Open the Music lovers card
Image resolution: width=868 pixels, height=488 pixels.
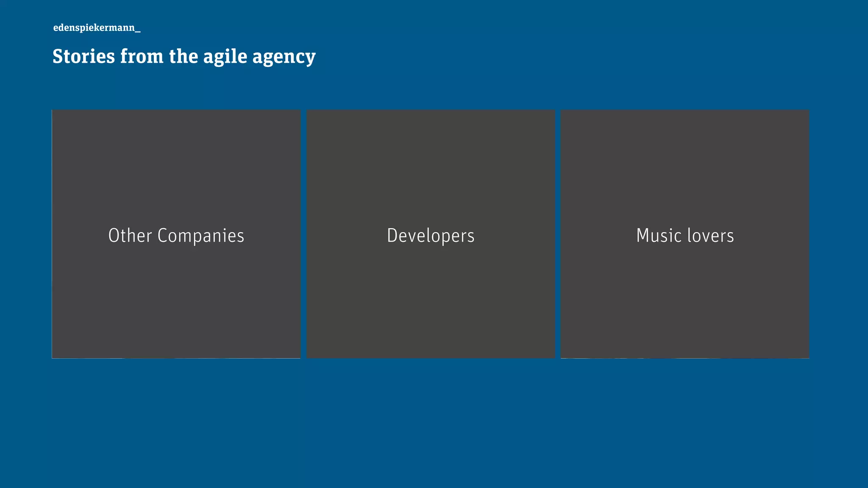coord(685,234)
